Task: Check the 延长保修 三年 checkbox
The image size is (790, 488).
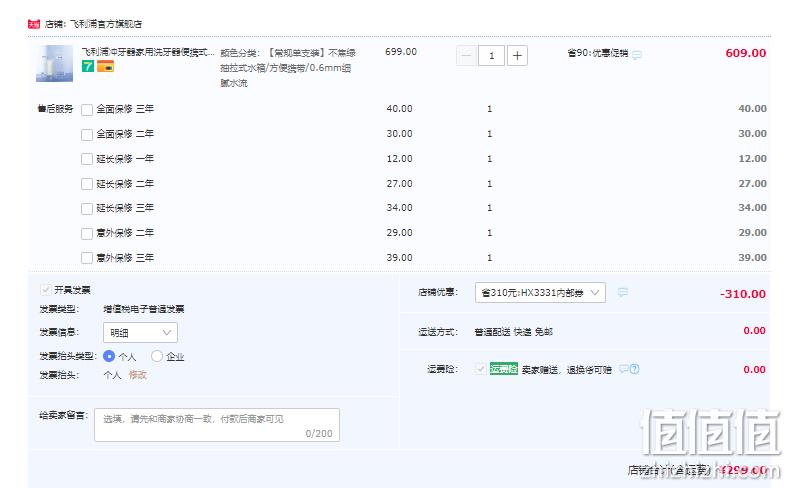Action: tap(87, 208)
